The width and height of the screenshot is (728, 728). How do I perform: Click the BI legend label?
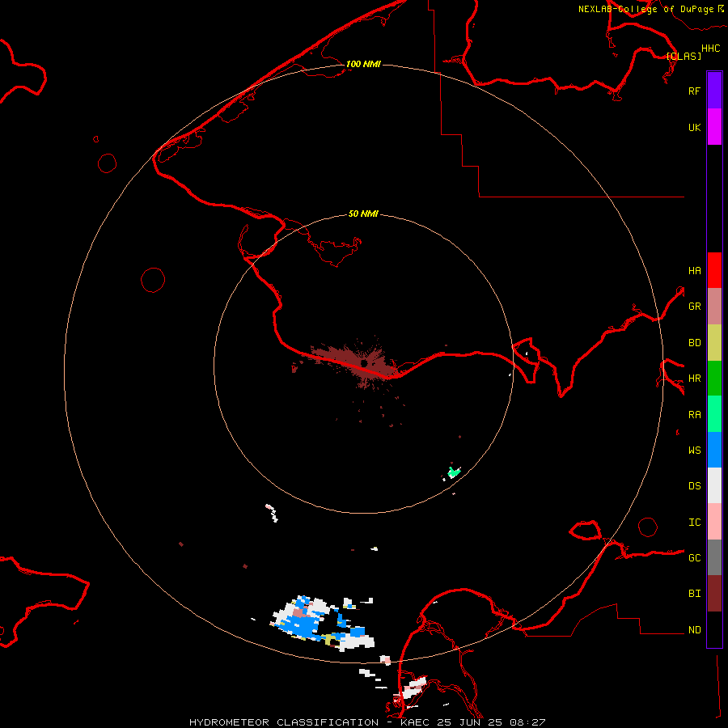(694, 594)
